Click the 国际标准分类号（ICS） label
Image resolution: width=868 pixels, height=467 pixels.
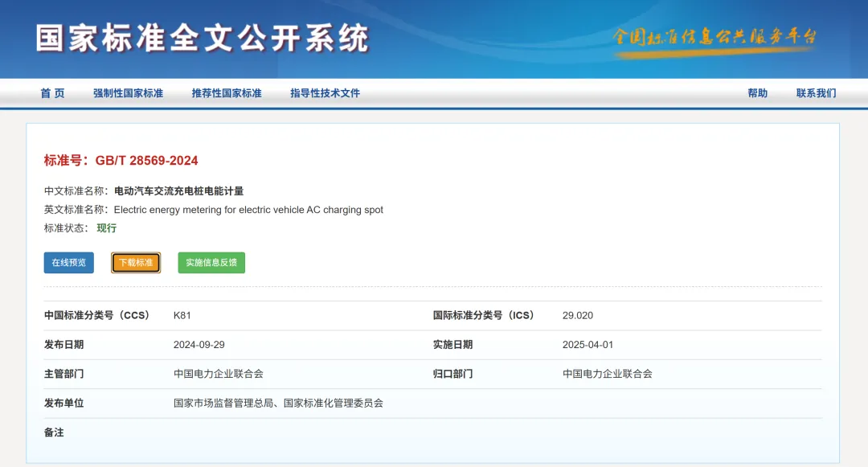pyautogui.click(x=484, y=315)
